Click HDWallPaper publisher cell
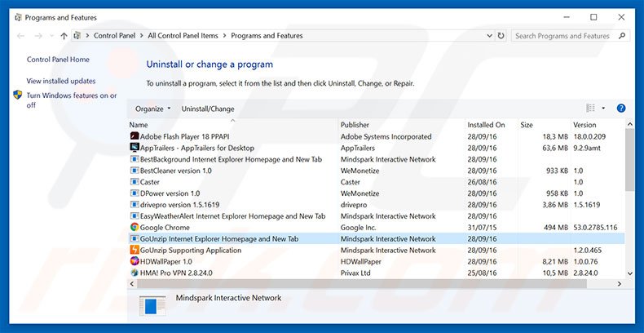 pos(360,261)
